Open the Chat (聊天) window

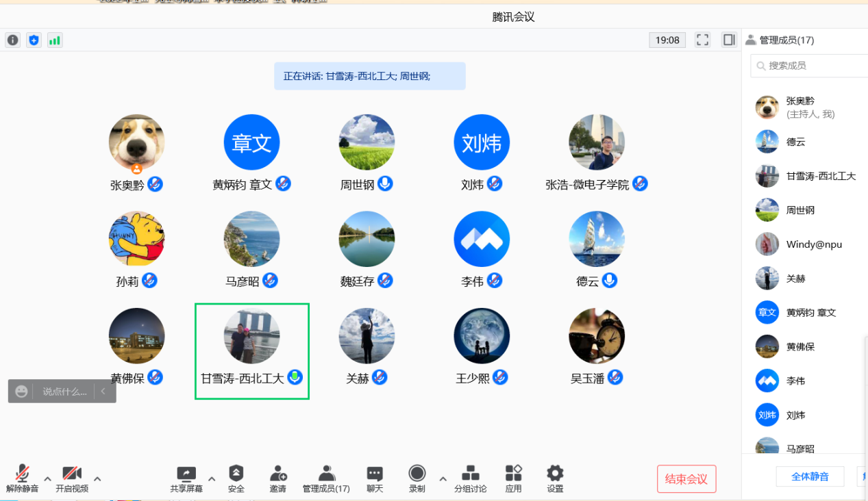(x=375, y=479)
